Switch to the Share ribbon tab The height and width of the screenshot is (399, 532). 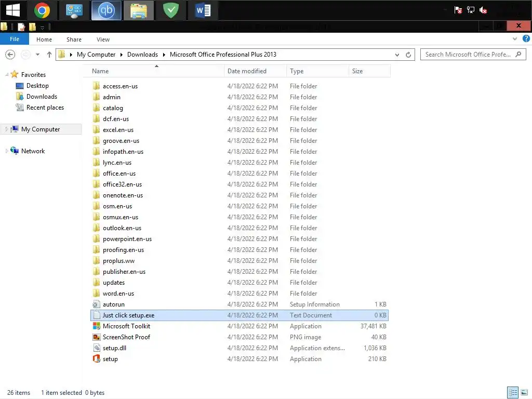click(74, 39)
